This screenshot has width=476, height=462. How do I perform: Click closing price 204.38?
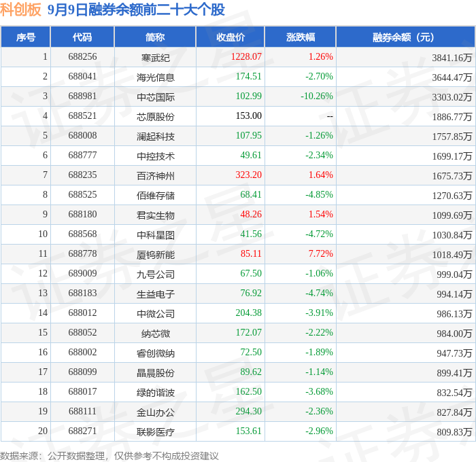249,313
